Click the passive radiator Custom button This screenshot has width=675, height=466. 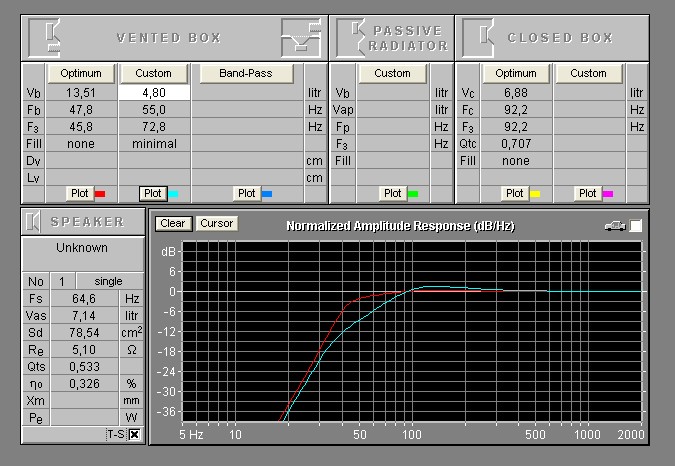pos(392,73)
